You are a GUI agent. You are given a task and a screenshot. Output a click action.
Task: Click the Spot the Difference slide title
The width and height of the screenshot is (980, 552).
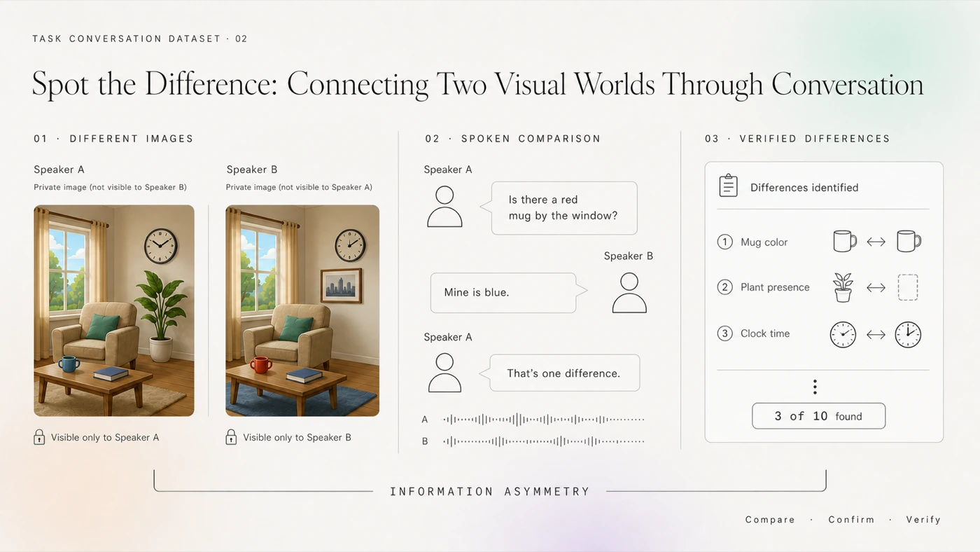(x=477, y=85)
